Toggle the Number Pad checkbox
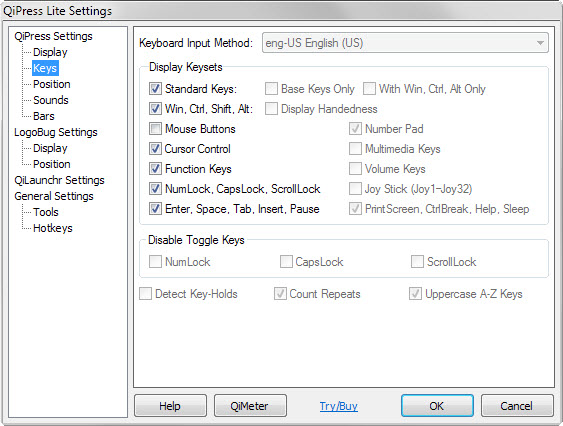This screenshot has height=426, width=563. coord(355,129)
